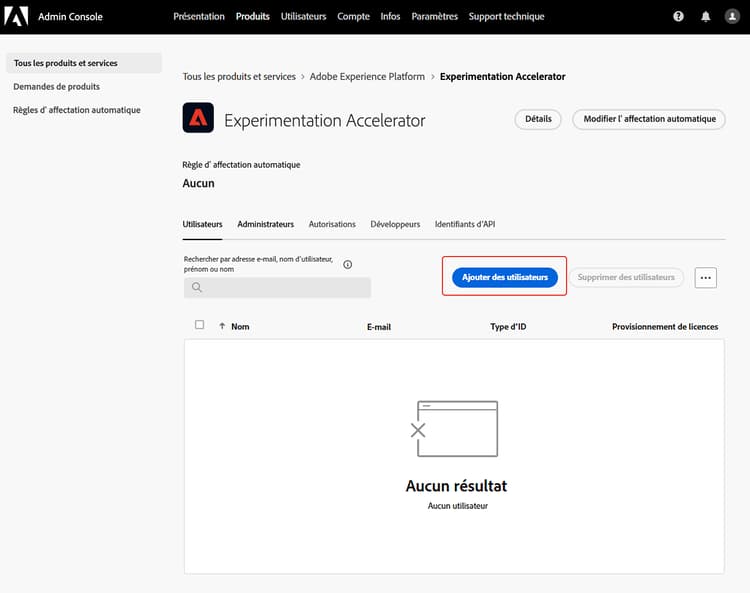Open Infos in top navigation
750x593 pixels.
(390, 16)
